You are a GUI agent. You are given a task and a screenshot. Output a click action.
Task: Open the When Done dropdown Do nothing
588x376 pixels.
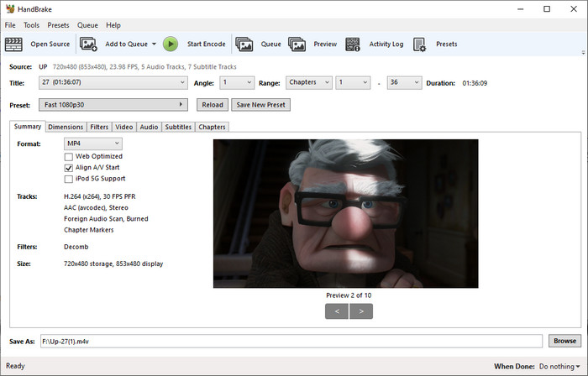click(x=559, y=366)
